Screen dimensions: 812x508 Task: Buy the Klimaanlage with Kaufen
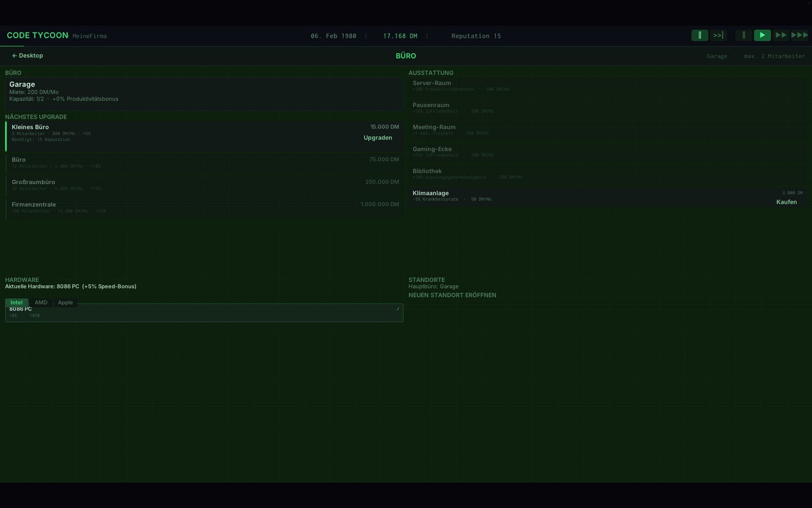pyautogui.click(x=786, y=201)
